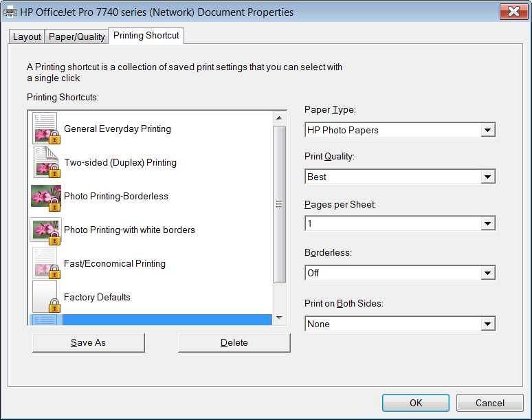Dismiss dialog with Cancel button
The image size is (532, 420).
[x=489, y=403]
